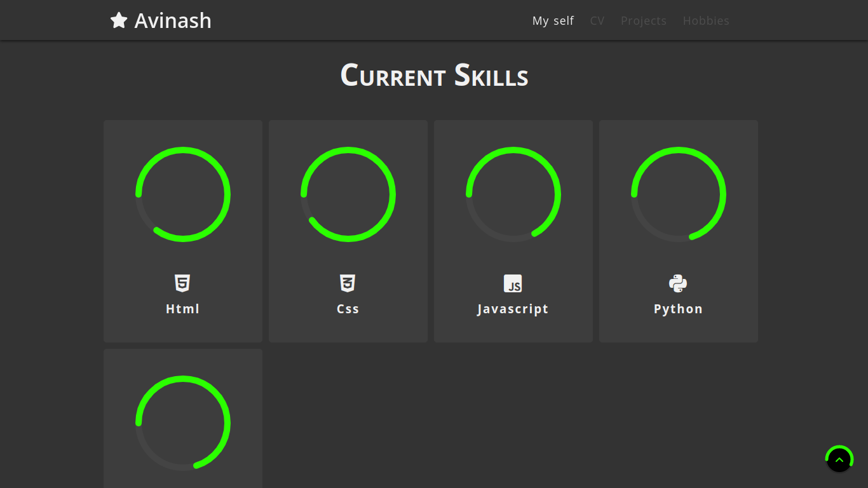868x488 pixels.
Task: Click the Css circular progress ring
Action: [x=348, y=194]
